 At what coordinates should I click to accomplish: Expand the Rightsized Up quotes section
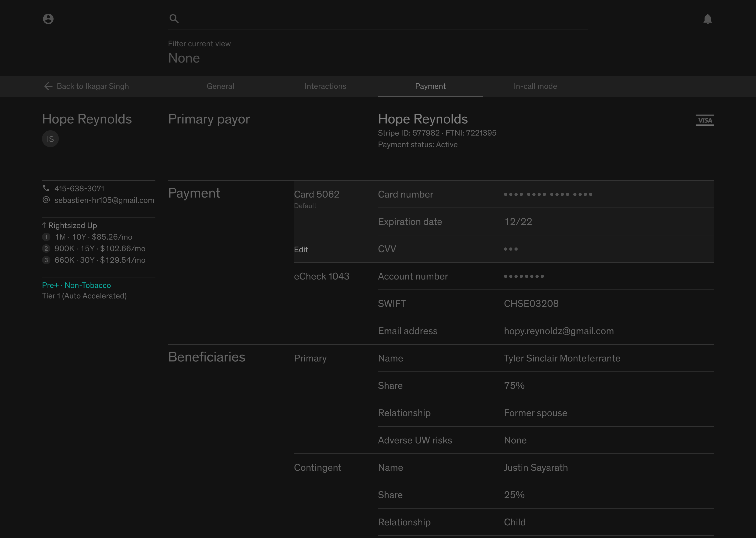pyautogui.click(x=70, y=225)
